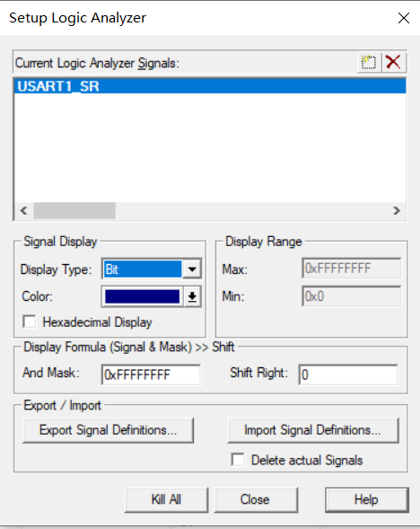Click the Close button

256,499
